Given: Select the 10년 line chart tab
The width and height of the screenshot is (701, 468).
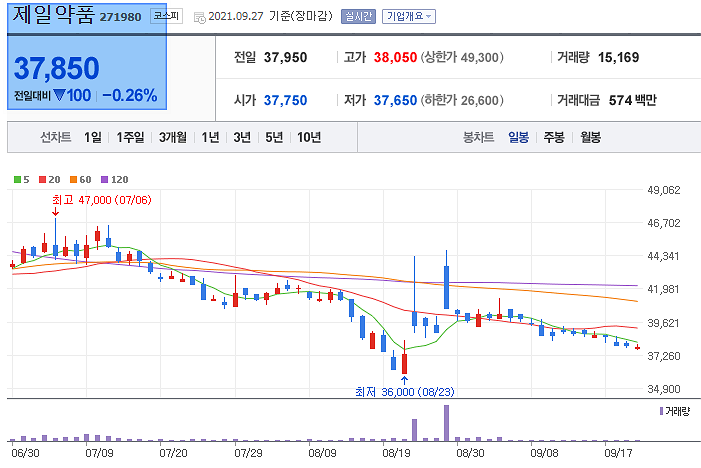Looking at the screenshot, I should click(309, 137).
